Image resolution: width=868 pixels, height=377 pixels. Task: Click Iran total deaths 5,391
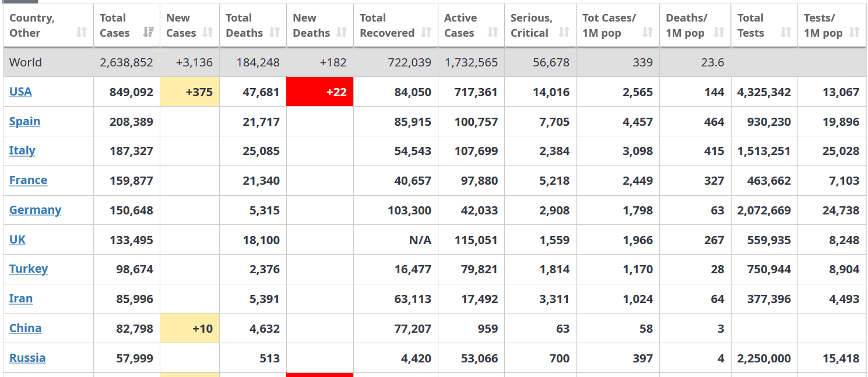click(x=264, y=299)
